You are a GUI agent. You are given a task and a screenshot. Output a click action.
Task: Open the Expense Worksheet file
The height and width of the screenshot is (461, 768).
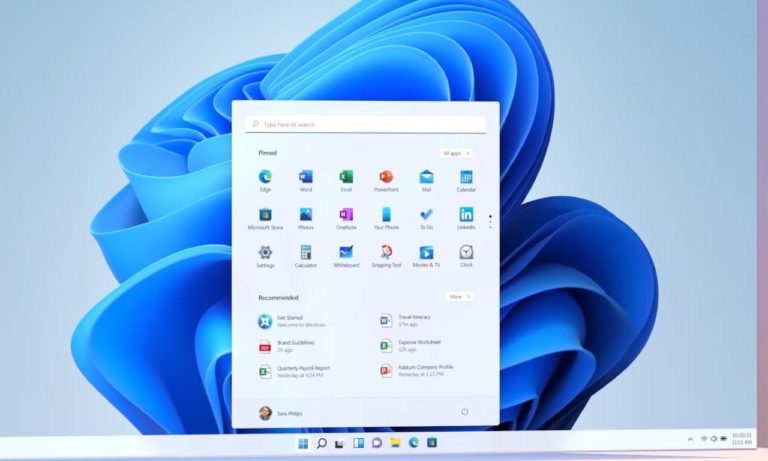410,346
